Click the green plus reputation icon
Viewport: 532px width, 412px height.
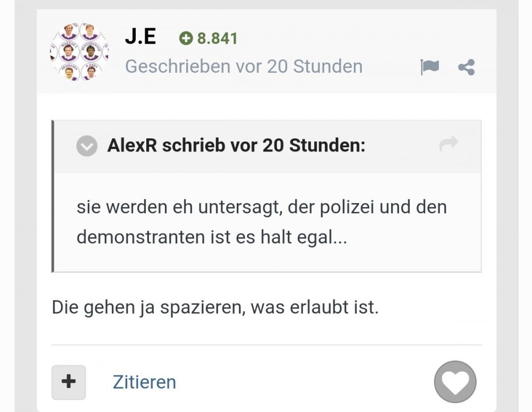[186, 38]
